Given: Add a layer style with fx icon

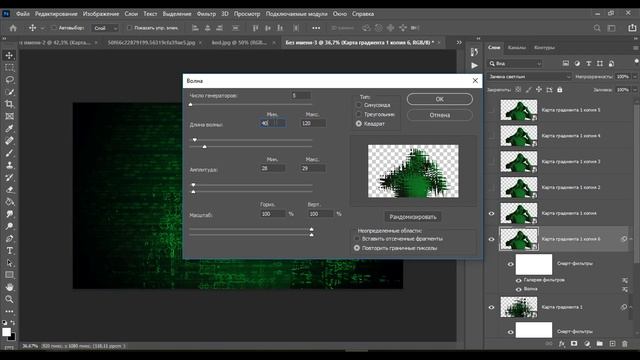Looking at the screenshot, I should click(562, 344).
